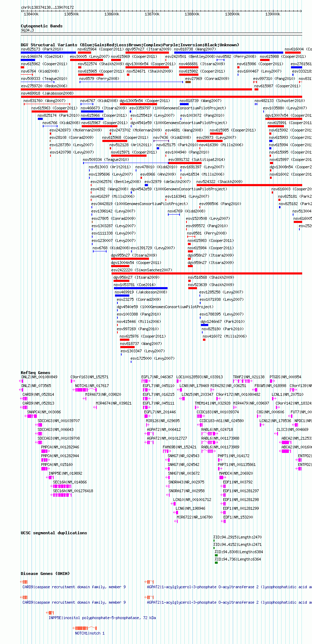Click gene CLIC3|NM_004669

pos(292,429)
